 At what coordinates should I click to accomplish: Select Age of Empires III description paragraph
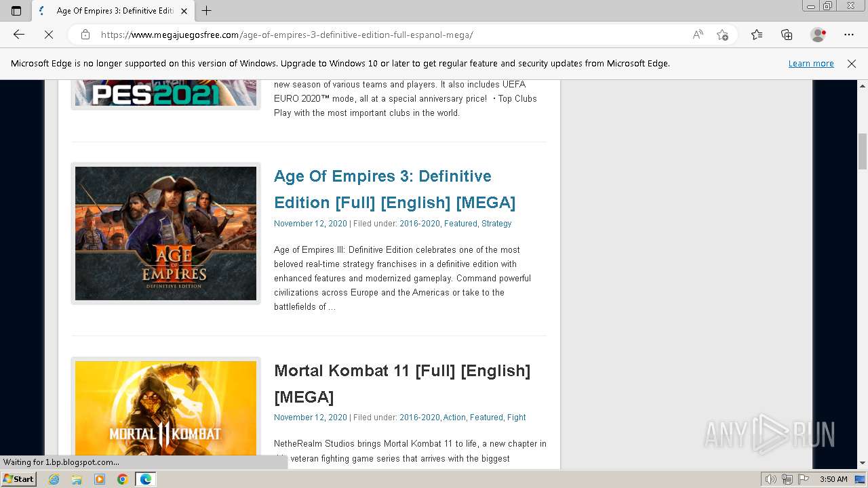point(403,279)
